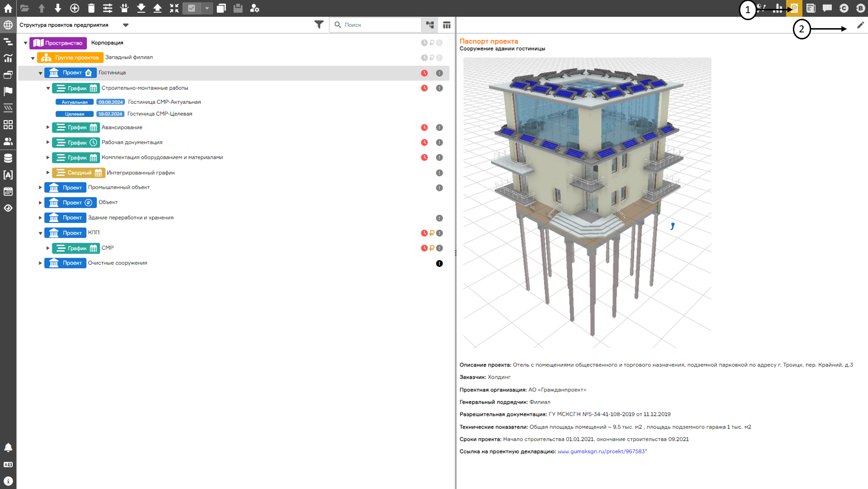Switch to table columns view mode
This screenshot has width=868, height=489.
(x=447, y=25)
